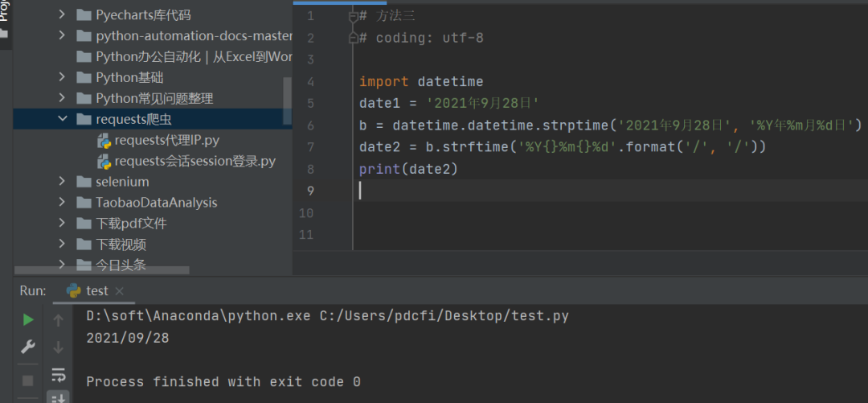
Task: Expand the 下载pdf文件 folder
Action: point(63,224)
